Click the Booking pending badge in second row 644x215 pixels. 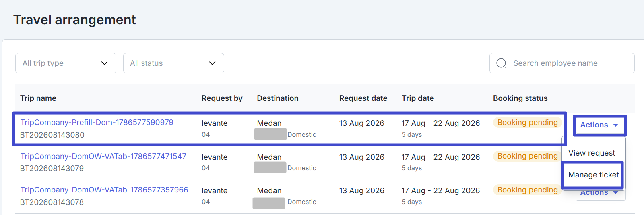coord(527,156)
